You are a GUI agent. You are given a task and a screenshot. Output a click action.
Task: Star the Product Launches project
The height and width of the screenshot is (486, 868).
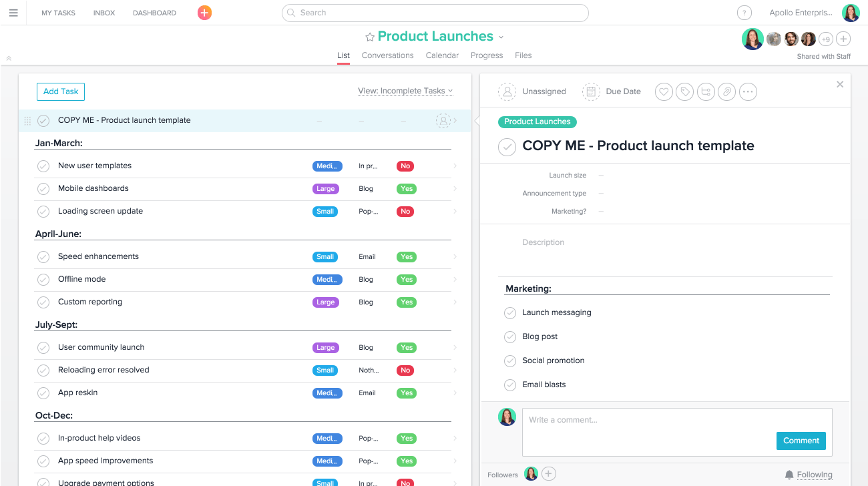pyautogui.click(x=369, y=36)
